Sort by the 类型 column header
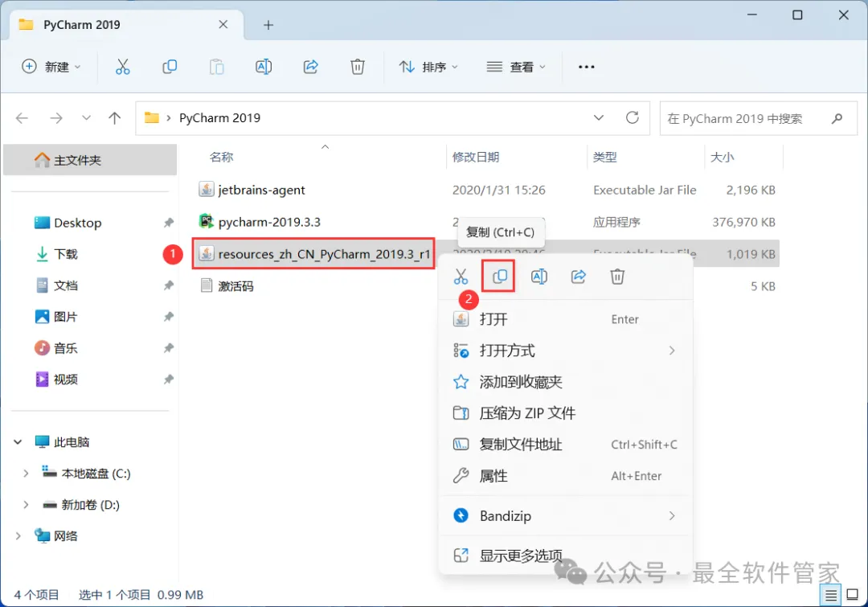 click(604, 158)
